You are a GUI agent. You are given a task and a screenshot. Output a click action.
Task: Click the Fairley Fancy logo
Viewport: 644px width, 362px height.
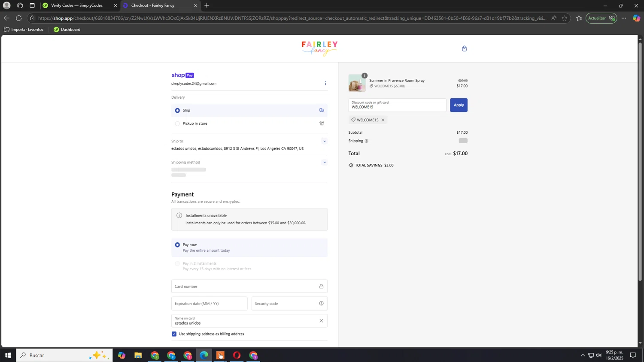(319, 48)
